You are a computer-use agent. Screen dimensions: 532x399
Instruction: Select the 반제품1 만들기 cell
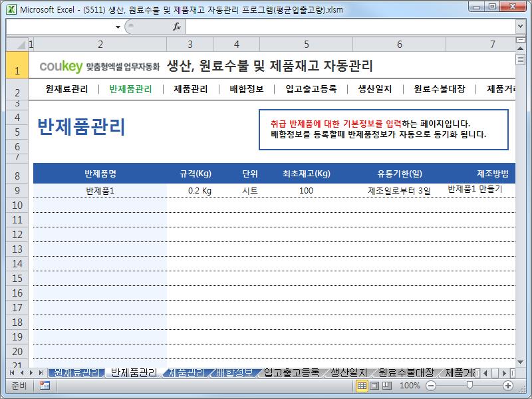click(480, 190)
